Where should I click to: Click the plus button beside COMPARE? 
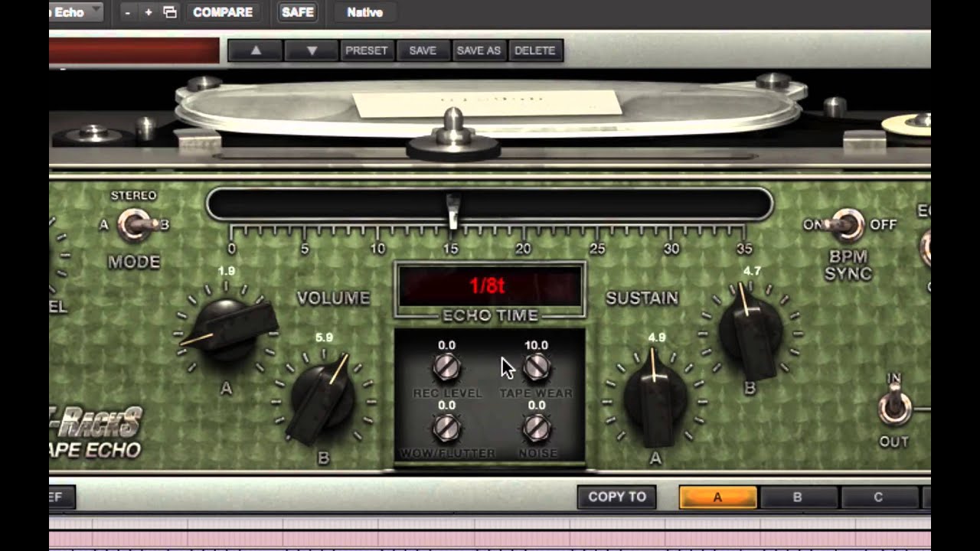[x=149, y=12]
